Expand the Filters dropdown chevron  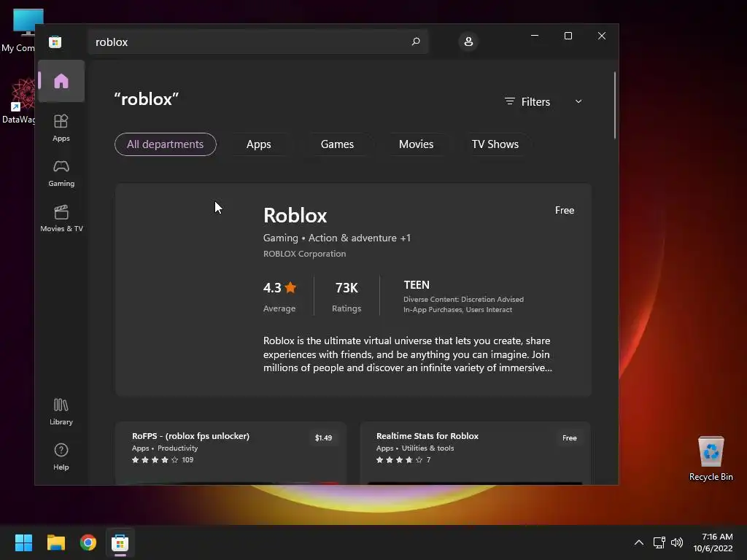(578, 101)
